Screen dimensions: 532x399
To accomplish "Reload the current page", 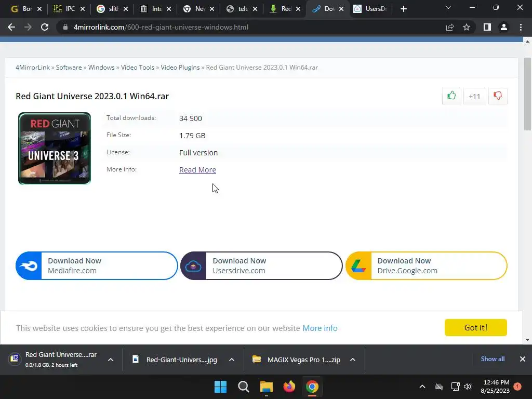I will point(45,27).
